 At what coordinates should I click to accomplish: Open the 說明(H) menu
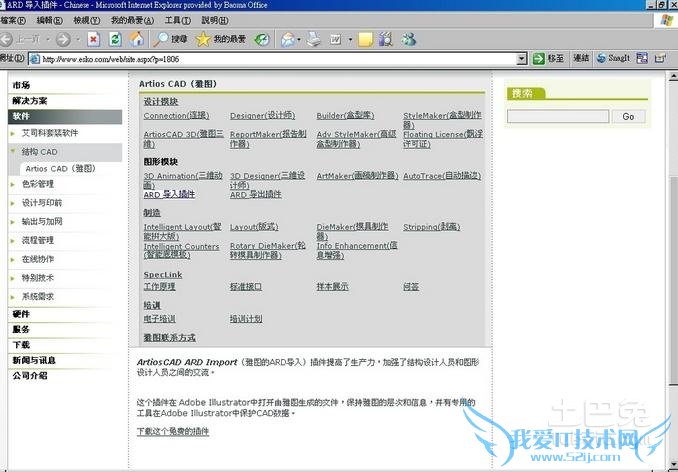tap(215, 20)
